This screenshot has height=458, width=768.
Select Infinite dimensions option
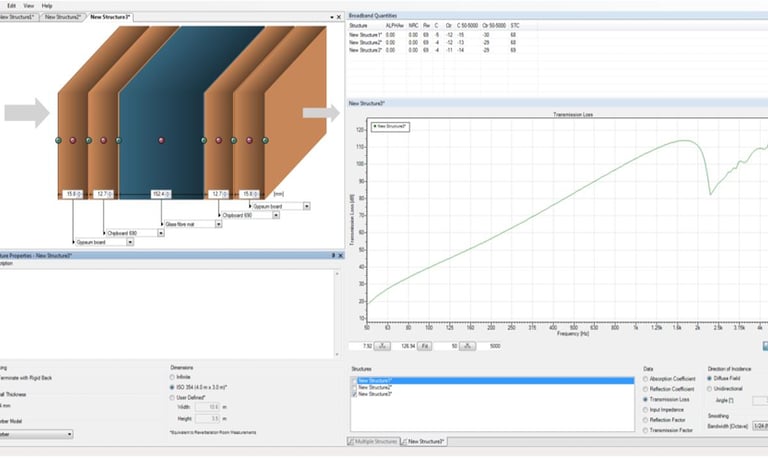(172, 377)
